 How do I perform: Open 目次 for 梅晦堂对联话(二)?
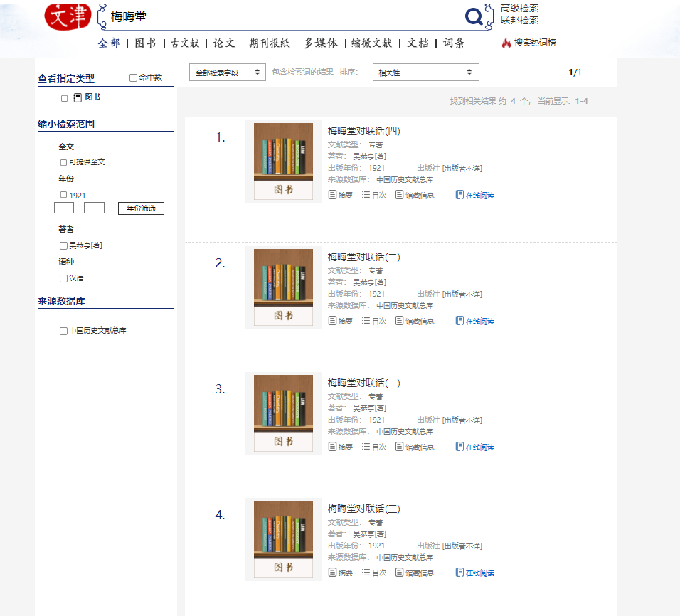pos(374,321)
